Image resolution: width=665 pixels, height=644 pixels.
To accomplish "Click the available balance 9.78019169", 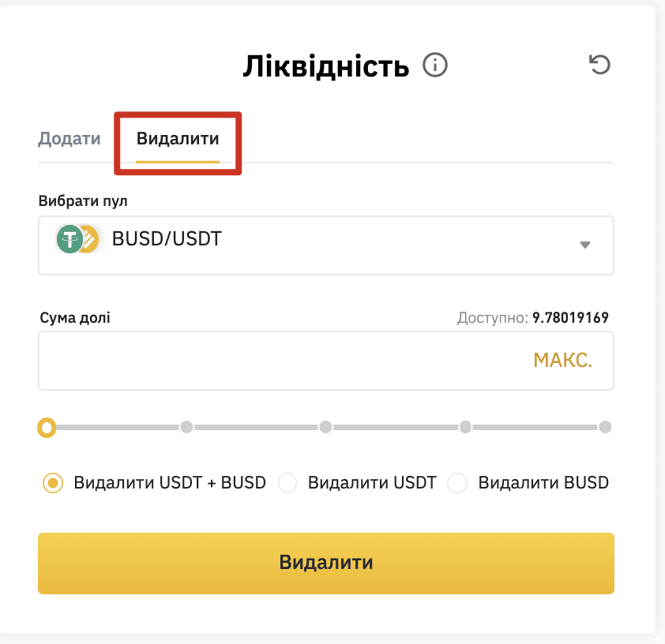I will pyautogui.click(x=570, y=318).
